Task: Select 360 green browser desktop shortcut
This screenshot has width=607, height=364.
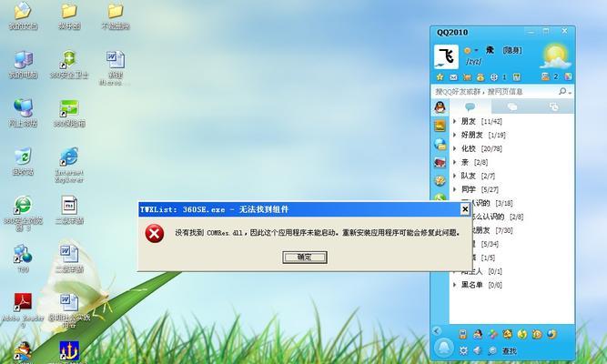Action: (23, 213)
